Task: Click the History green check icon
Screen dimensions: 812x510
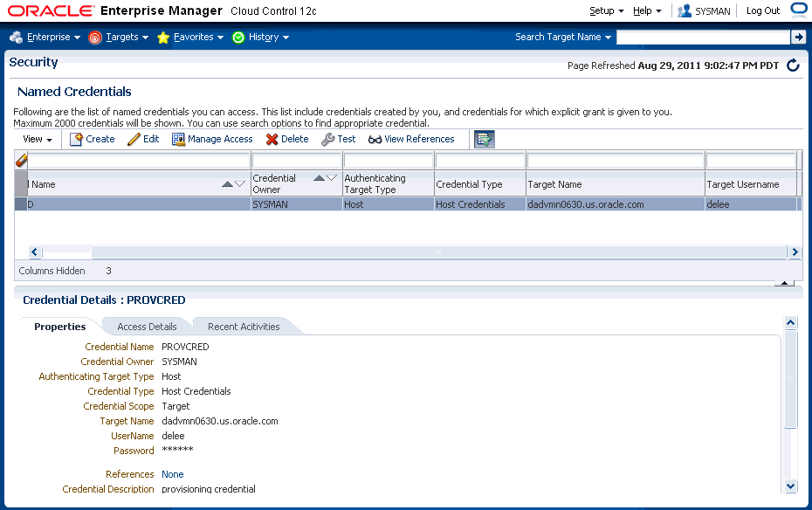Action: pyautogui.click(x=238, y=38)
